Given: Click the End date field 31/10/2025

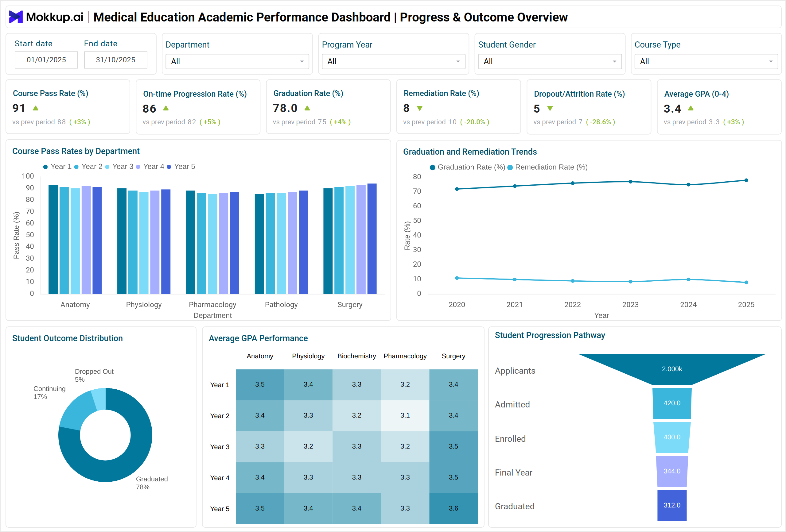Looking at the screenshot, I should (x=116, y=60).
